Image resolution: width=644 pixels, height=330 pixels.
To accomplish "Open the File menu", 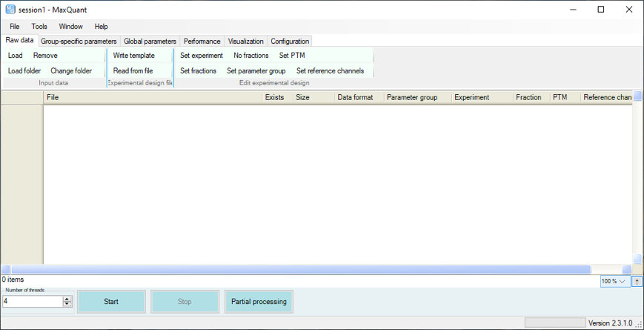I will pos(15,27).
